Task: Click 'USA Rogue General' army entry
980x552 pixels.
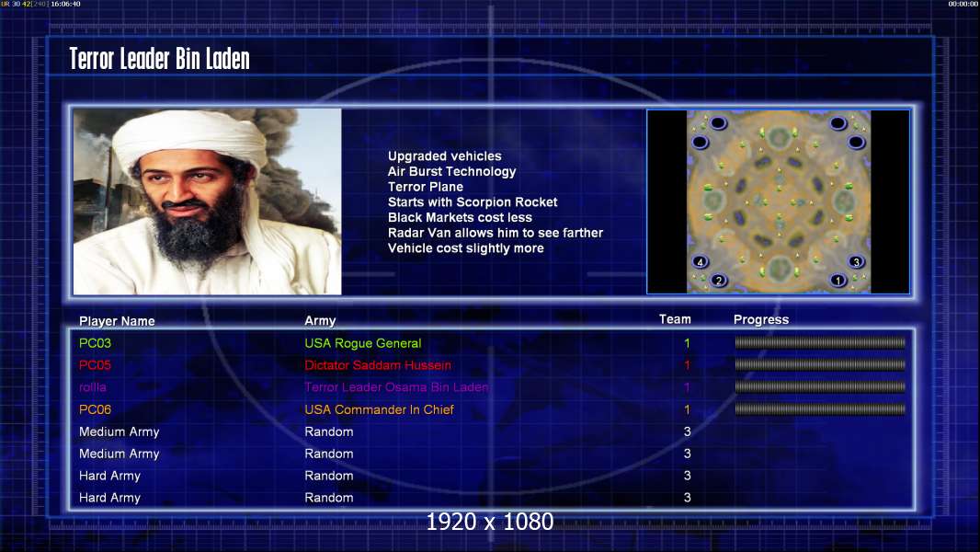Action: point(363,343)
